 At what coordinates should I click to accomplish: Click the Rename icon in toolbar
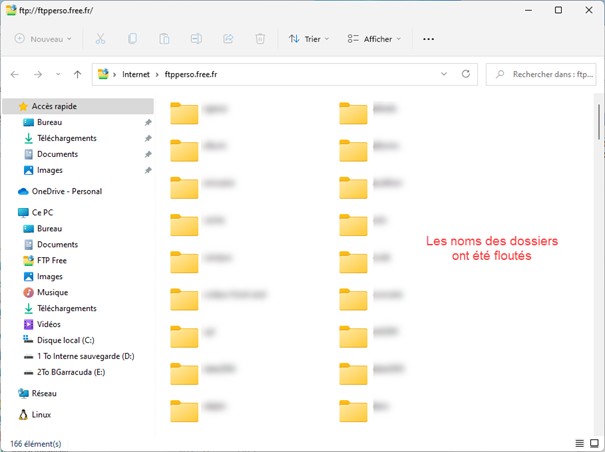pyautogui.click(x=196, y=39)
